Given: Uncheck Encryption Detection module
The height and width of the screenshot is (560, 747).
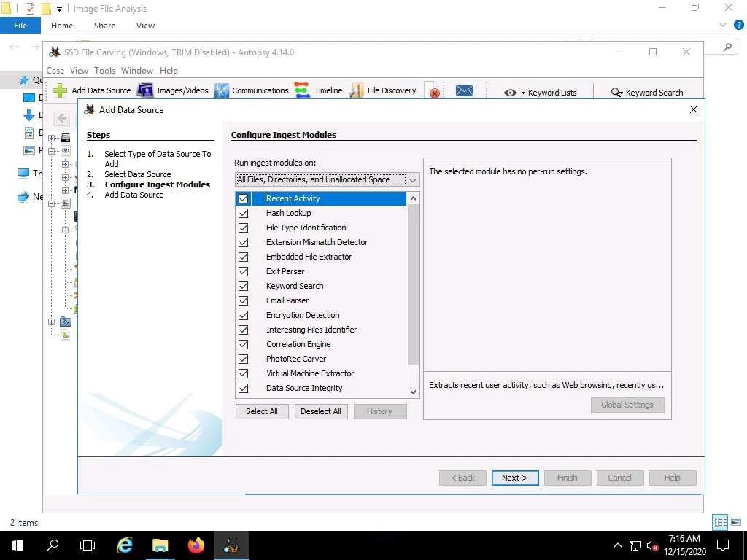Looking at the screenshot, I should [243, 315].
